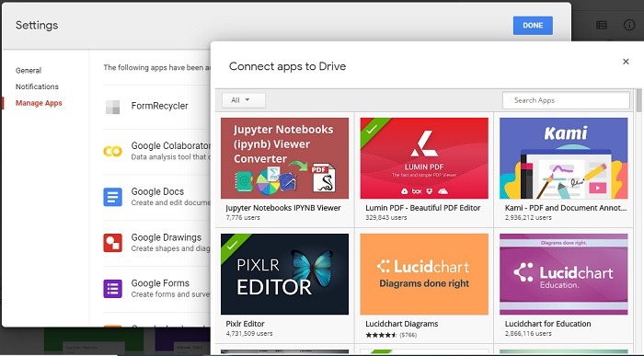Click 'Create shapes and diag' description text
Viewport: 644px width, 356px height.
click(x=171, y=248)
